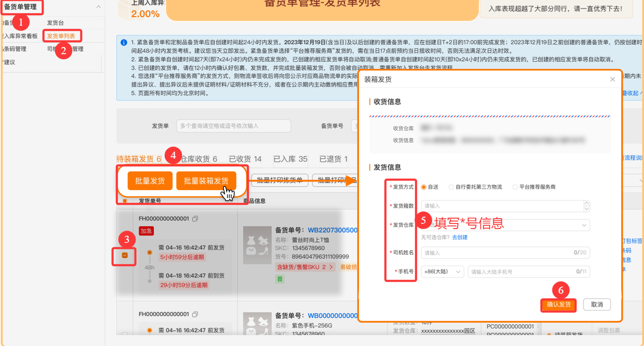The width and height of the screenshot is (644, 346).
Task: Click the 货号 896404796311109999 text
Action: tap(312, 257)
